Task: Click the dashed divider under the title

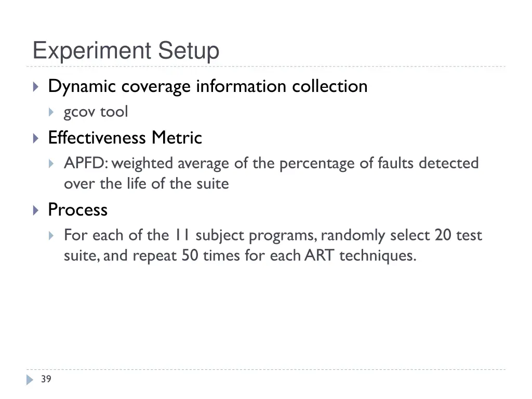Action: [x=266, y=66]
